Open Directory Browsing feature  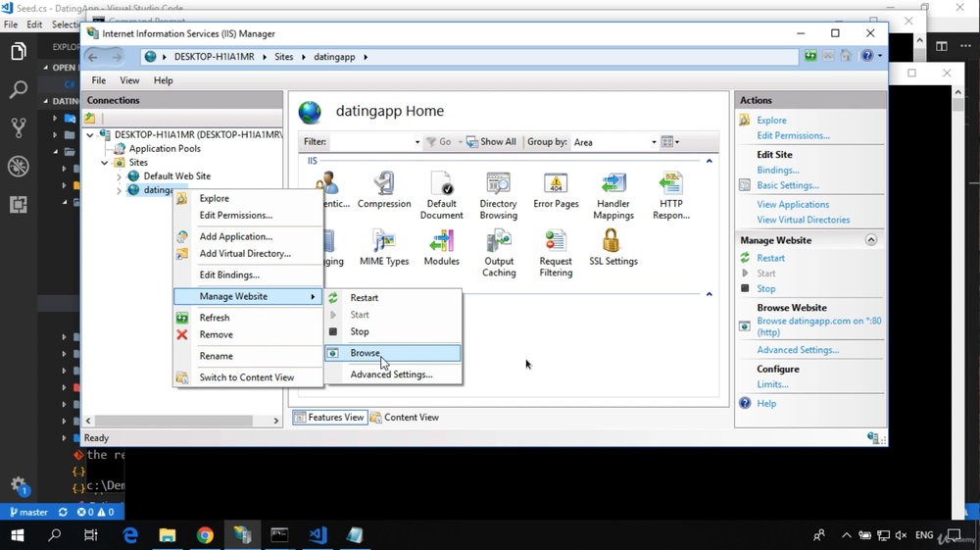click(498, 195)
